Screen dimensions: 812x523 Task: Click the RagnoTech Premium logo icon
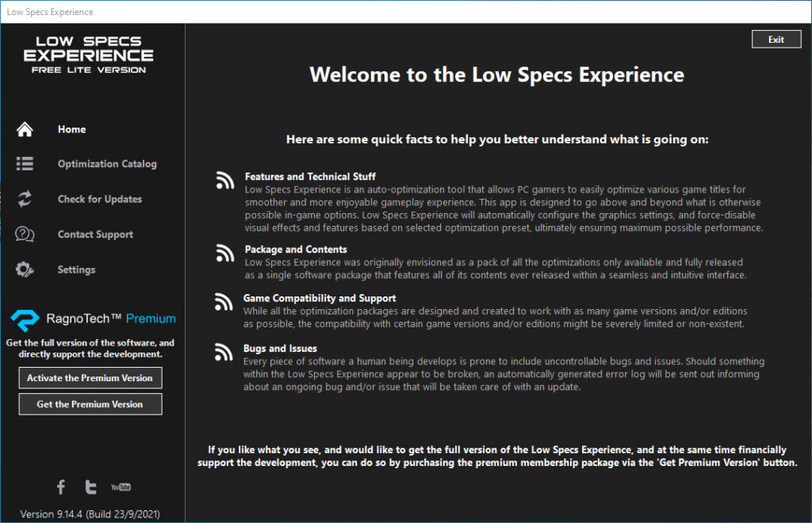point(25,319)
